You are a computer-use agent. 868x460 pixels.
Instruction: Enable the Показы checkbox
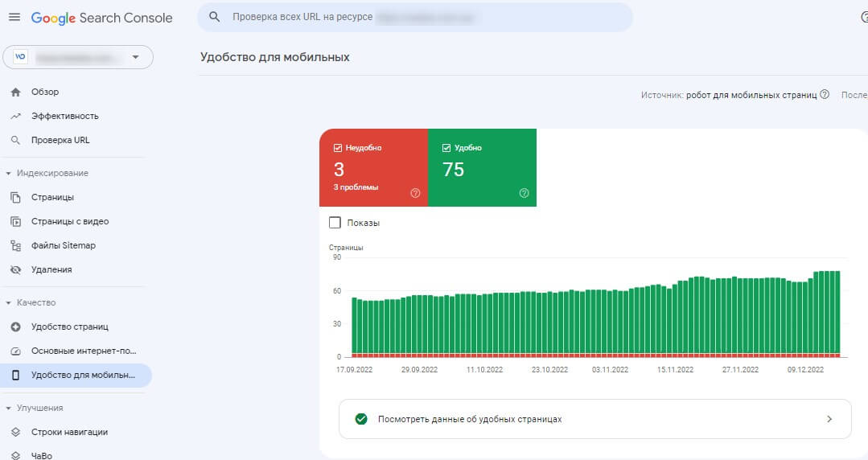(335, 223)
